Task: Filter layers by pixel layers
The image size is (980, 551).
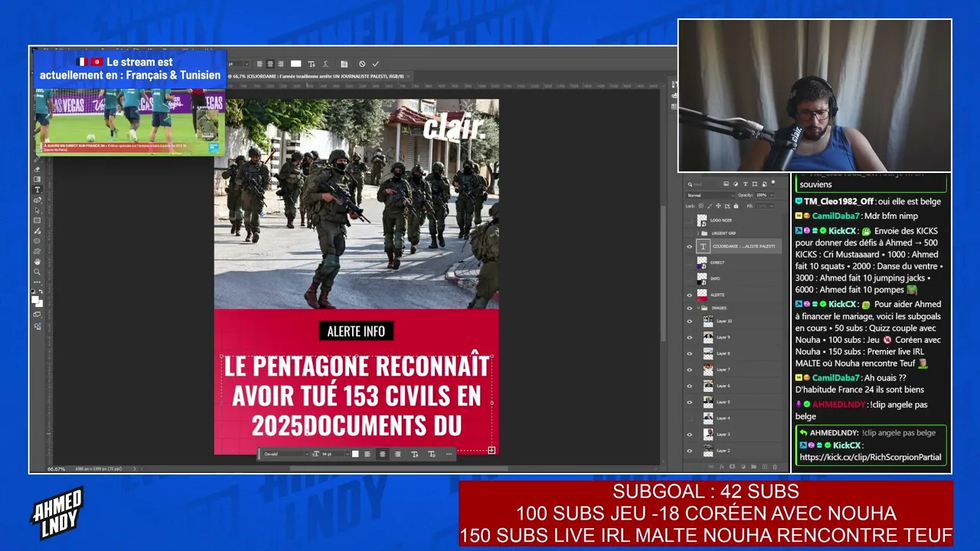Action: point(727,184)
